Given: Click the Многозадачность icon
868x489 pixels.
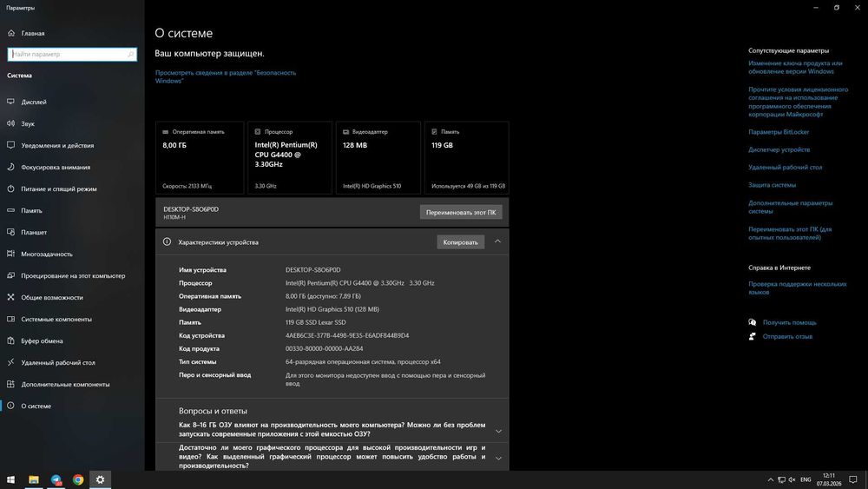Looking at the screenshot, I should click(11, 254).
